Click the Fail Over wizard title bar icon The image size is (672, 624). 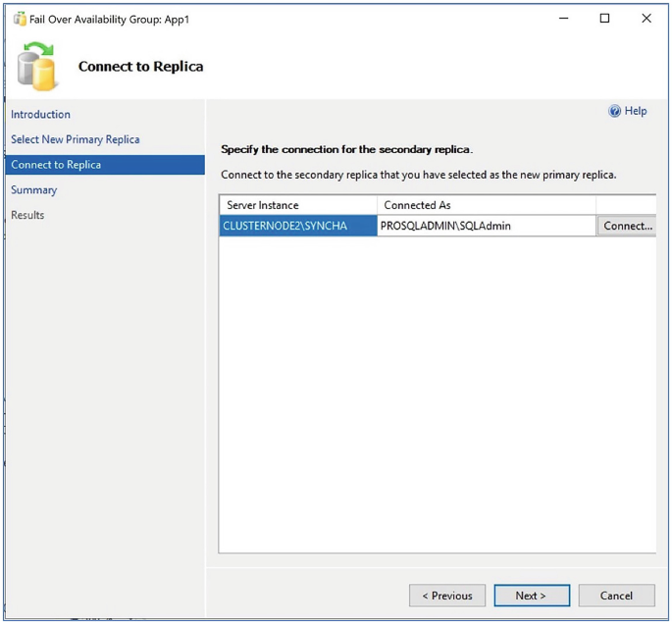point(19,19)
